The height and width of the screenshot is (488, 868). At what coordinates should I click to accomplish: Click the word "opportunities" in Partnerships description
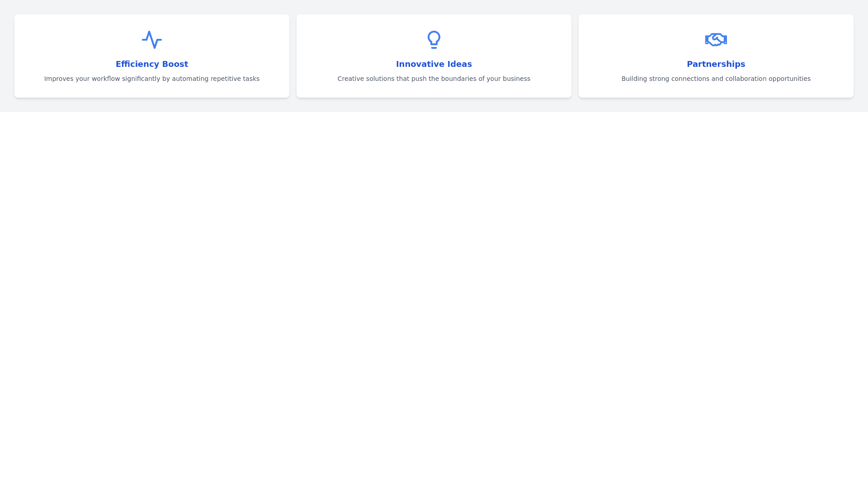[x=789, y=79]
